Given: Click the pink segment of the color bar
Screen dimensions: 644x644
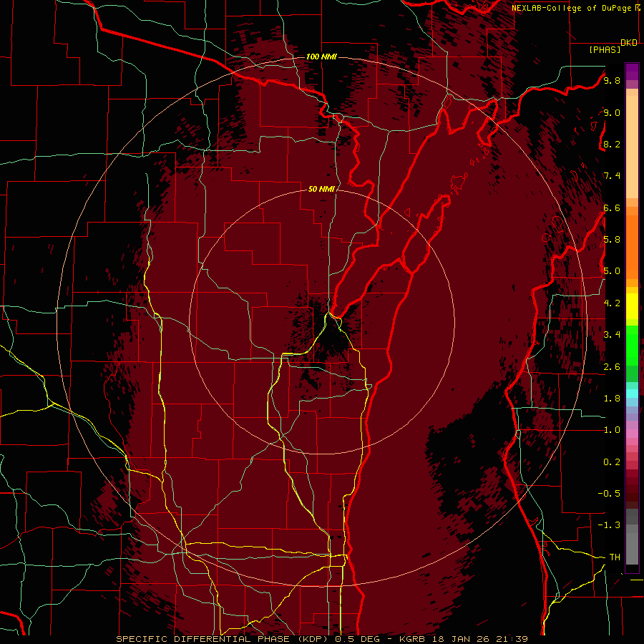Looking at the screenshot, I should coord(632,434).
